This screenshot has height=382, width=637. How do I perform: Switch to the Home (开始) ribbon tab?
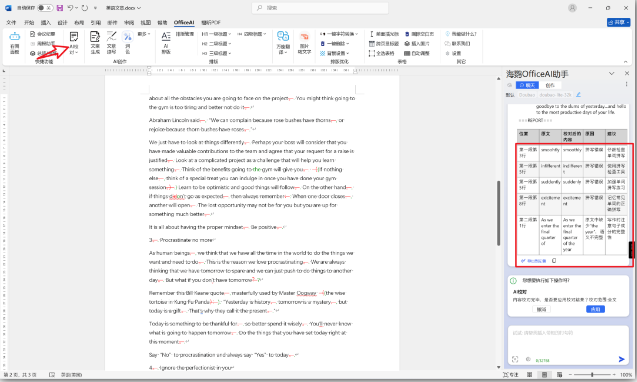[29, 22]
